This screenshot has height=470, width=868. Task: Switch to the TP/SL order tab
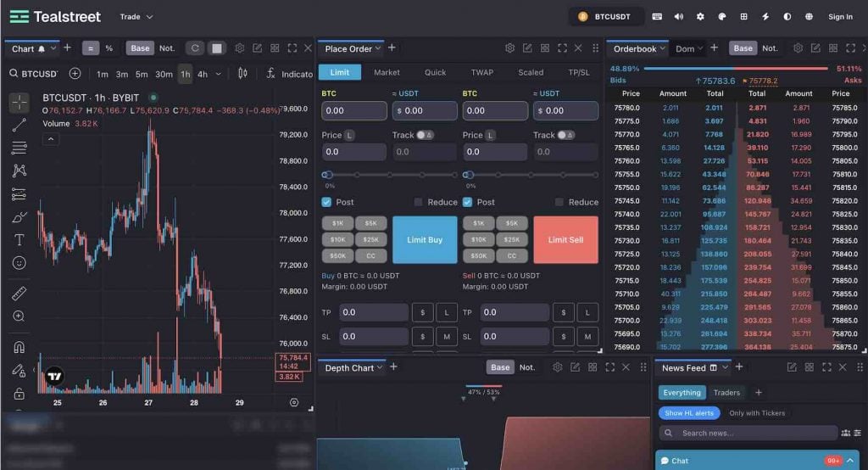coord(579,72)
